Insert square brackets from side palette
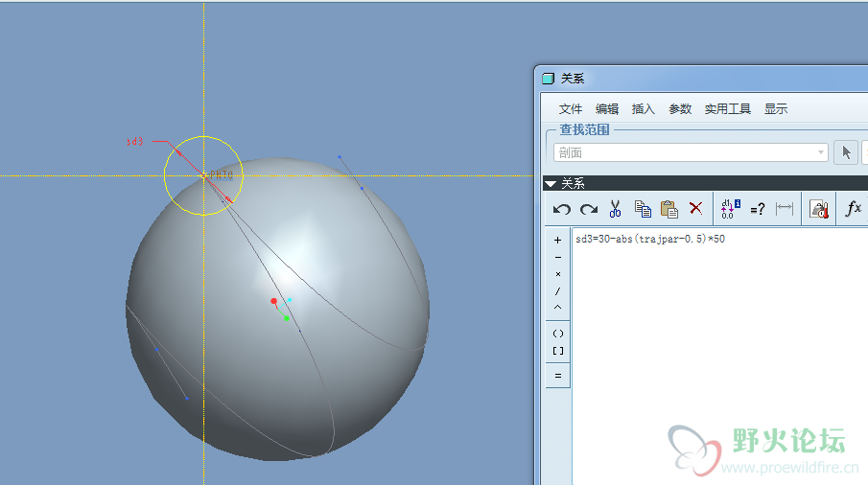868x485 pixels. click(x=558, y=351)
